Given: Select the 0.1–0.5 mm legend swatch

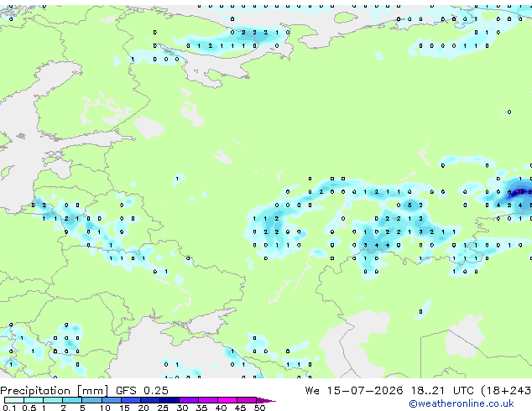Looking at the screenshot, I should (14, 400).
